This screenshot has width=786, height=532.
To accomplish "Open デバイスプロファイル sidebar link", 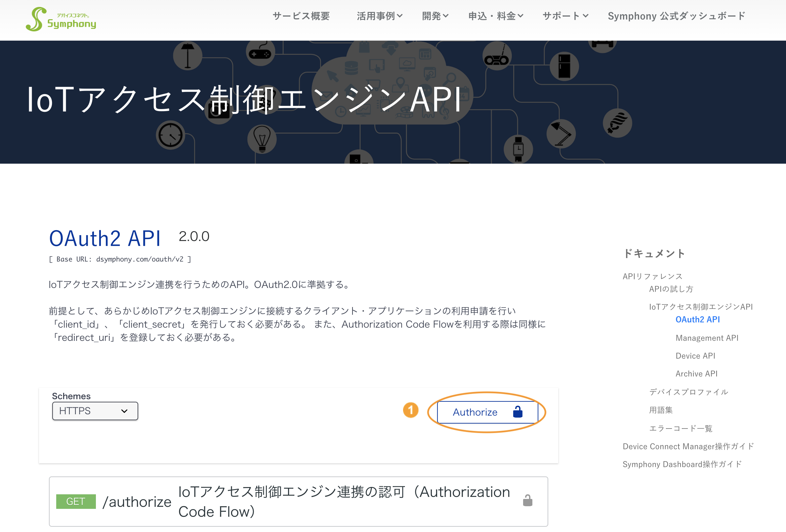I will click(x=688, y=392).
